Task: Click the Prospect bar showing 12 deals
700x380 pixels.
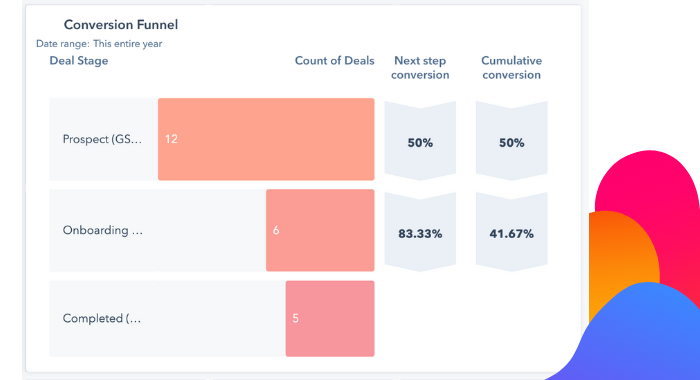Action: (266, 139)
